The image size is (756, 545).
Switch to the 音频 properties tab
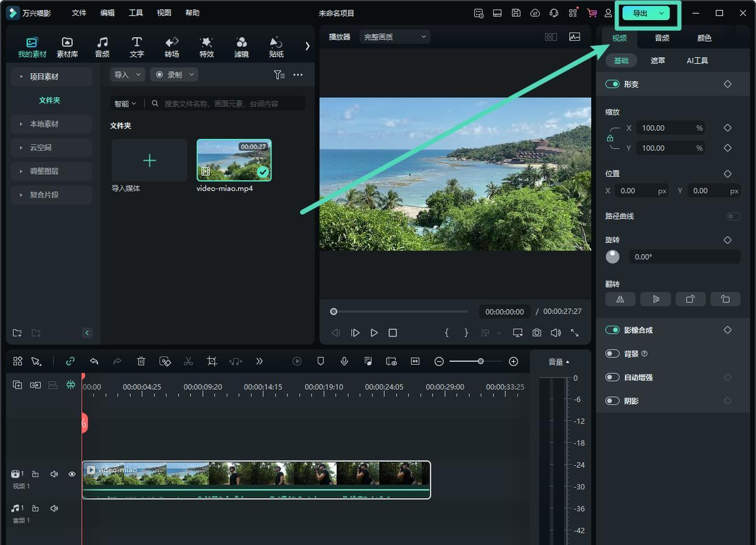[662, 38]
